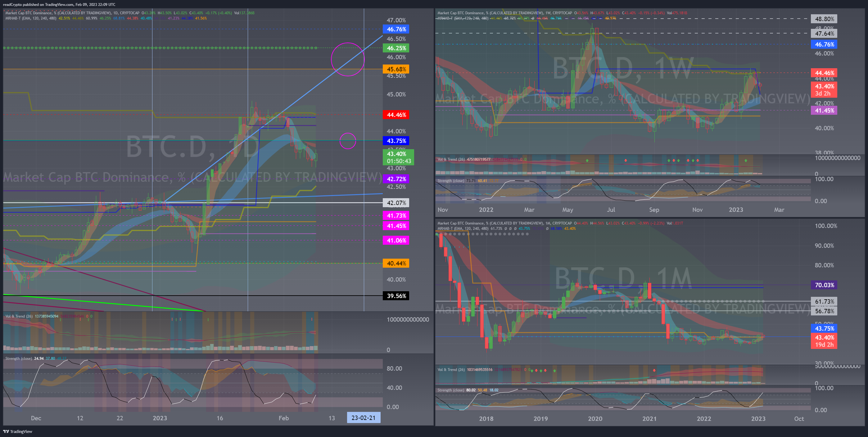Click the 1D chart symbol title legend
868x437 pixels.
[x=72, y=13]
